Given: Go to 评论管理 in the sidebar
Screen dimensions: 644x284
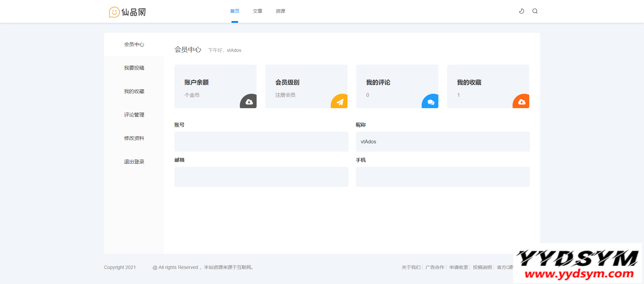Looking at the screenshot, I should click(134, 115).
